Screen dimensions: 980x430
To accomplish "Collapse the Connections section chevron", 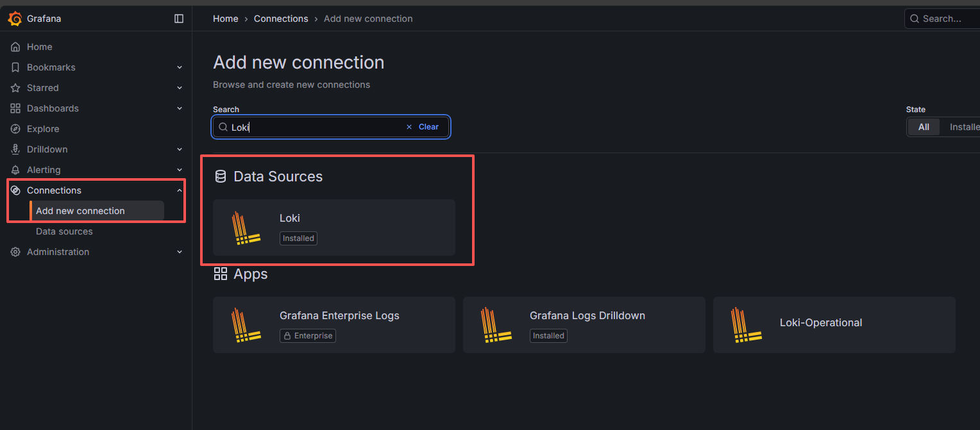I will (x=180, y=190).
